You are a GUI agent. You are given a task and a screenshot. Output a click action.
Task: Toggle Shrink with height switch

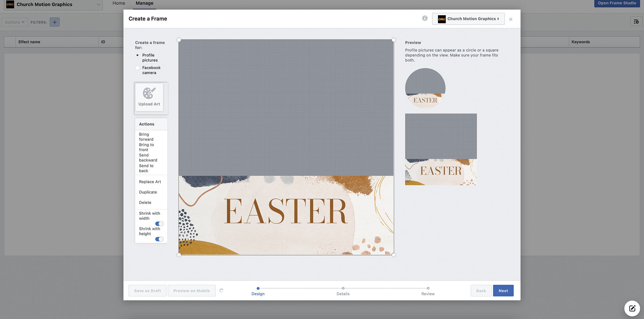pos(159,239)
